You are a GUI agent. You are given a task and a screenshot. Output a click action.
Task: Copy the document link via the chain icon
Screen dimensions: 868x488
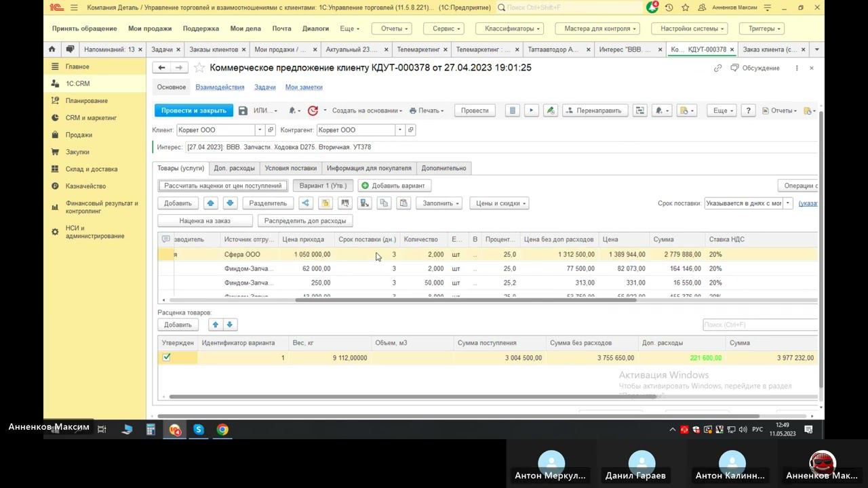717,68
